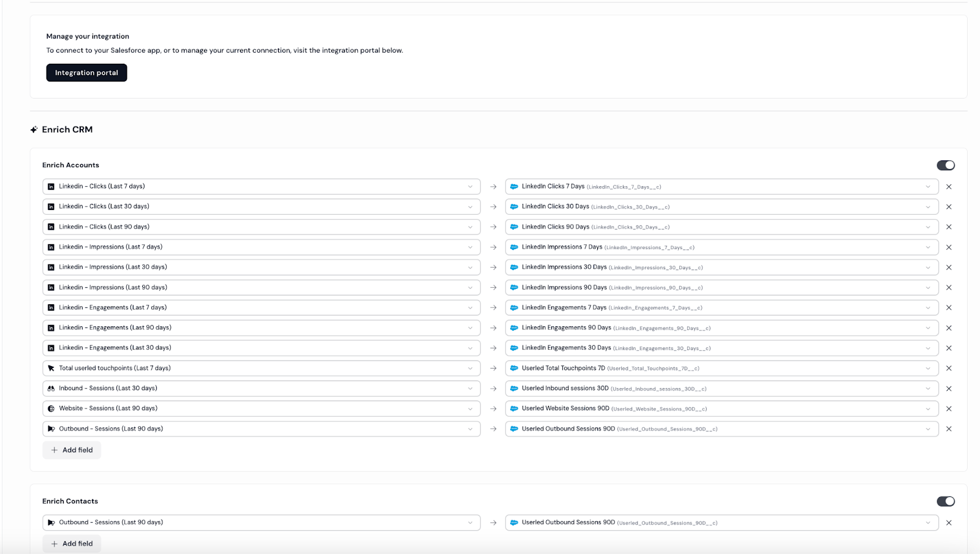Delete the LinkedIn Impressions 30 Days mapping

[x=949, y=268]
